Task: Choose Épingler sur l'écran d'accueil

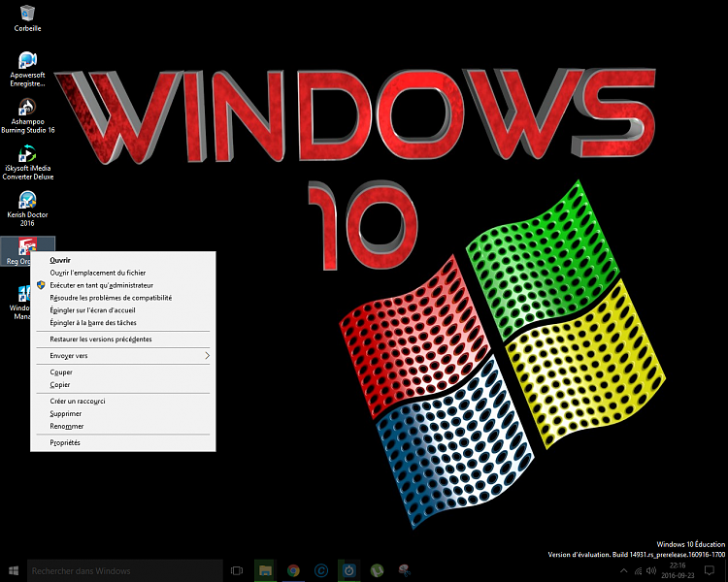Action: (x=123, y=310)
